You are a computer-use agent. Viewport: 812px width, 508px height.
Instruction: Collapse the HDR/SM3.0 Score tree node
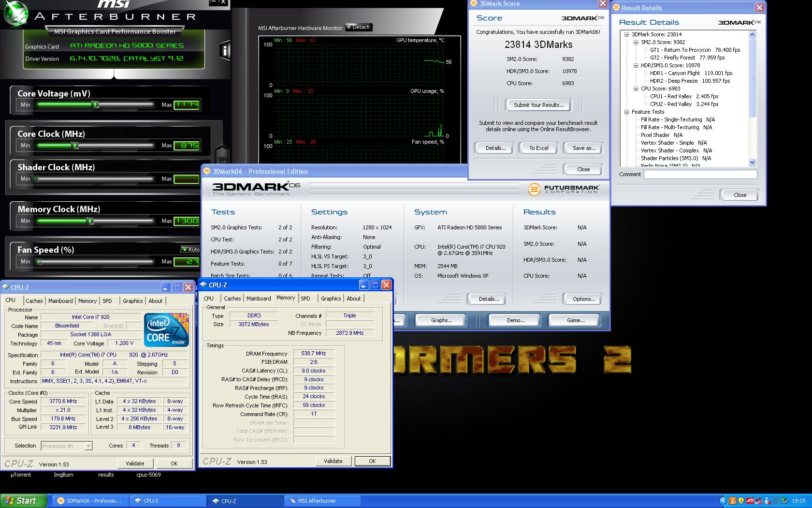[636, 65]
